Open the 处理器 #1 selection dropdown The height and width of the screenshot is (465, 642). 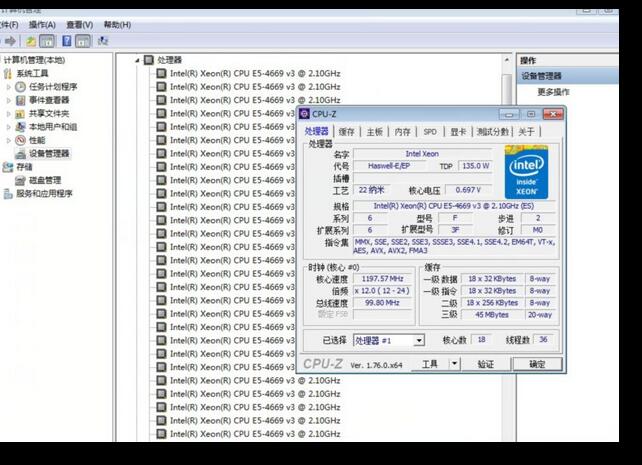419,341
